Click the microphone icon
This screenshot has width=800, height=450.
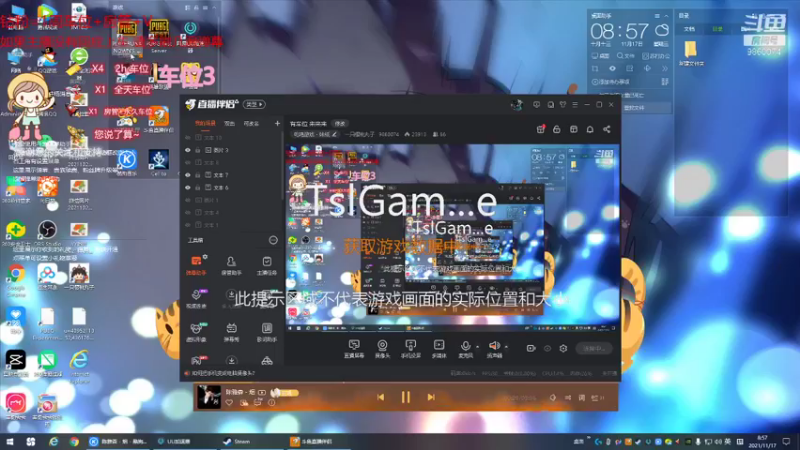(x=465, y=348)
